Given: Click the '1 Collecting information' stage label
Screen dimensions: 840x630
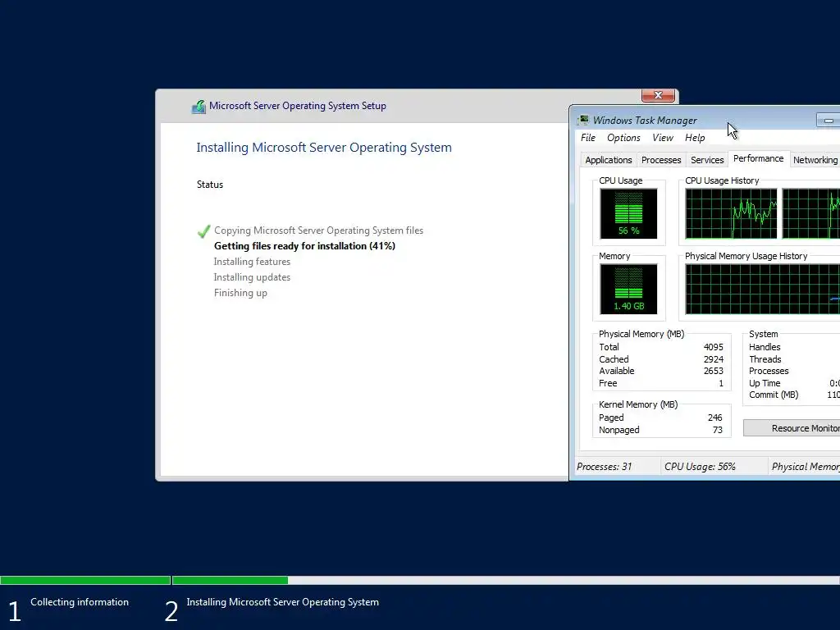Looking at the screenshot, I should tap(69, 609).
